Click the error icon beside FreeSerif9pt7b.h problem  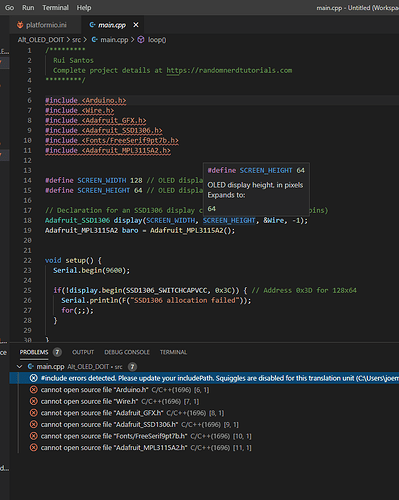pyautogui.click(x=34, y=436)
